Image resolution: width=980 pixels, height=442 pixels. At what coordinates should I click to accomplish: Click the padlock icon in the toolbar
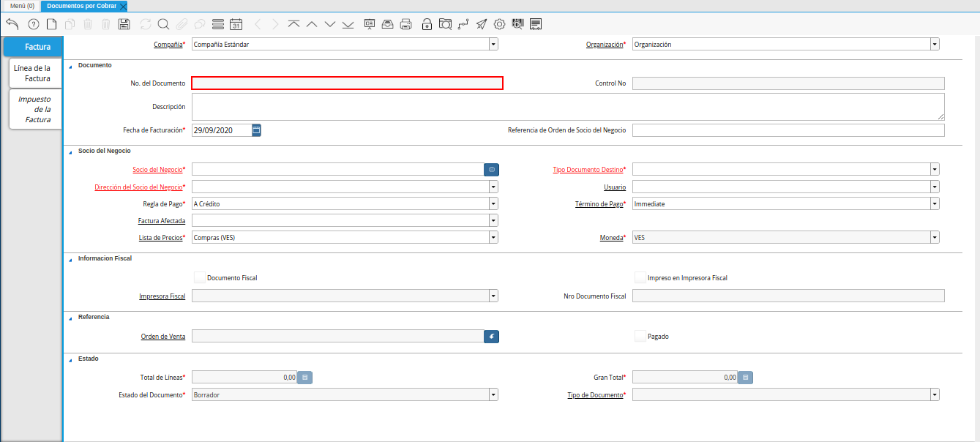pyautogui.click(x=427, y=24)
